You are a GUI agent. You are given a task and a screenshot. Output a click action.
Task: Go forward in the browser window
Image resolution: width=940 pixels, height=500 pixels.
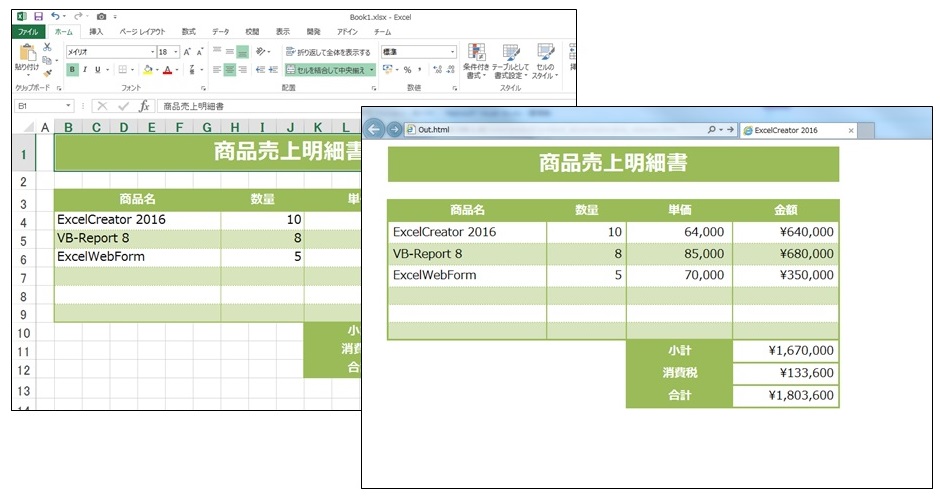394,129
